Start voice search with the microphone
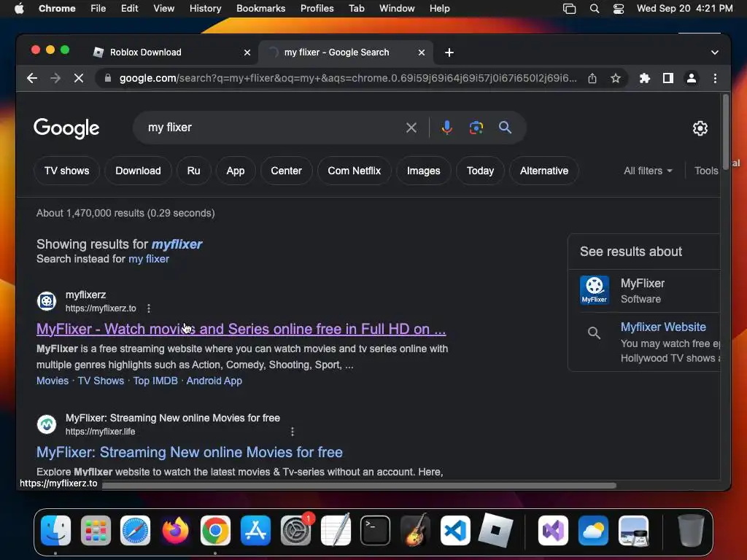This screenshot has width=747, height=560. (447, 128)
